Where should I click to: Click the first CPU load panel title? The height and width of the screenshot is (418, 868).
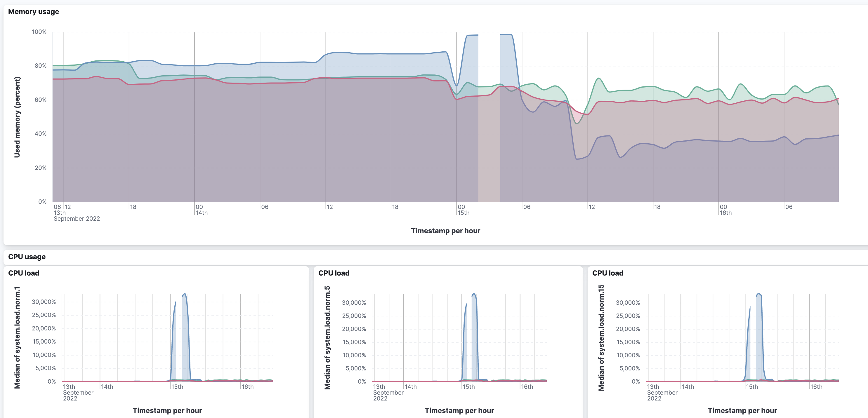24,273
